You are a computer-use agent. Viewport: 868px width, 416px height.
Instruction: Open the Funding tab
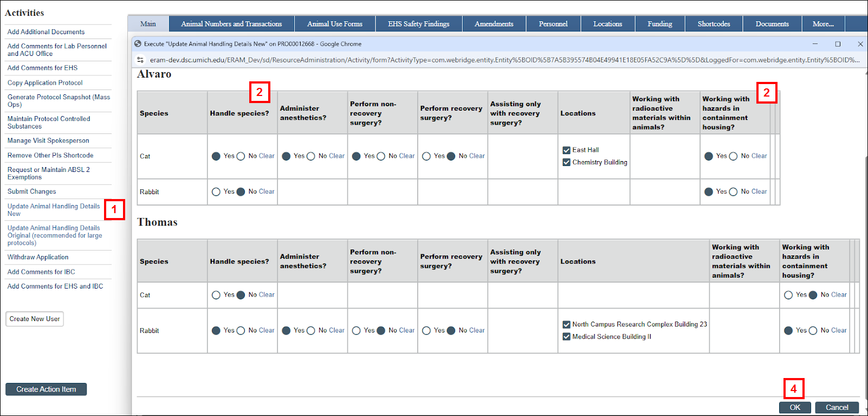tap(660, 24)
